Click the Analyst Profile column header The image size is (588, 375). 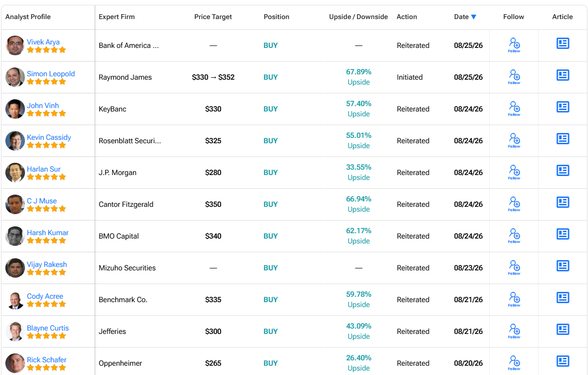coord(28,17)
